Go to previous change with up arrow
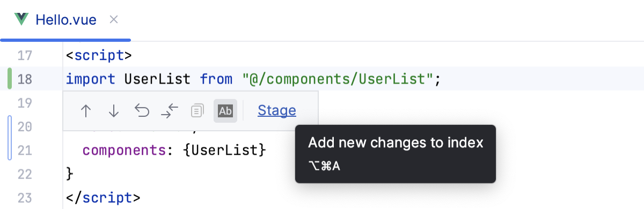This screenshot has width=644, height=209. coord(86,111)
